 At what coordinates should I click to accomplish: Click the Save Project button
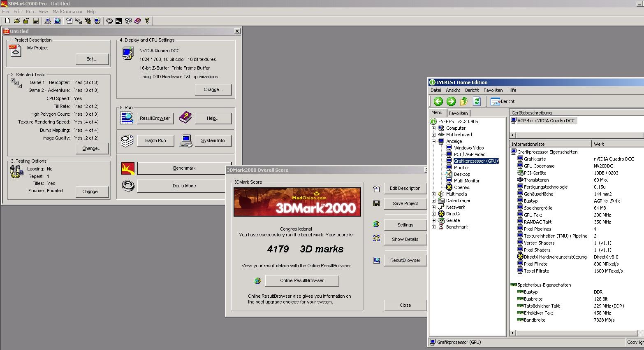click(x=405, y=203)
